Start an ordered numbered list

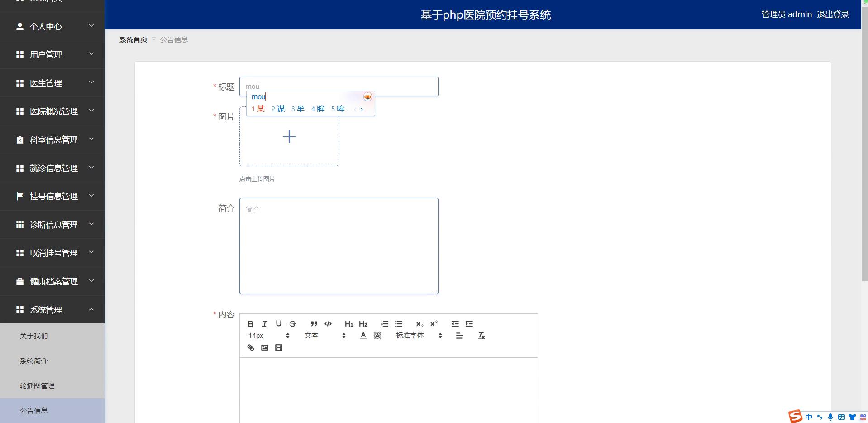(x=384, y=324)
